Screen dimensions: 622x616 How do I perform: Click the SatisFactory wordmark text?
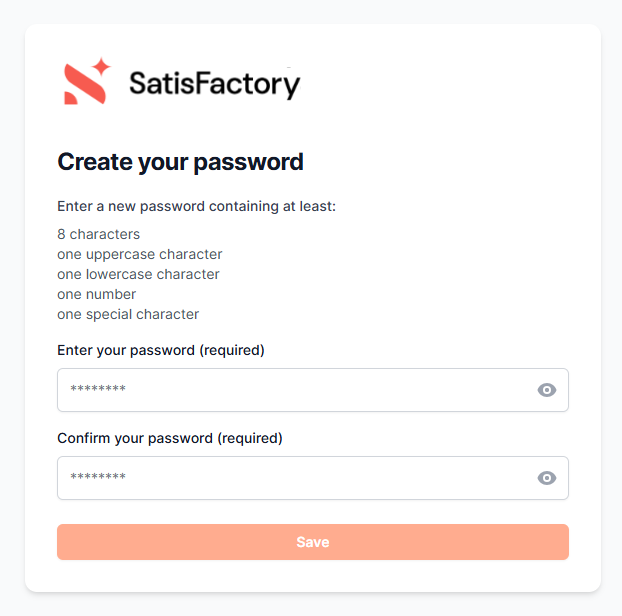214,84
